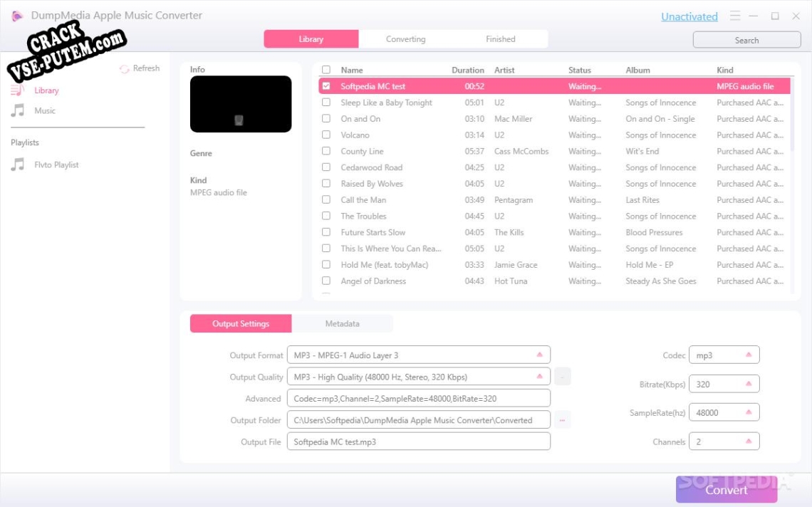Open the hamburger menu icon

coord(735,16)
